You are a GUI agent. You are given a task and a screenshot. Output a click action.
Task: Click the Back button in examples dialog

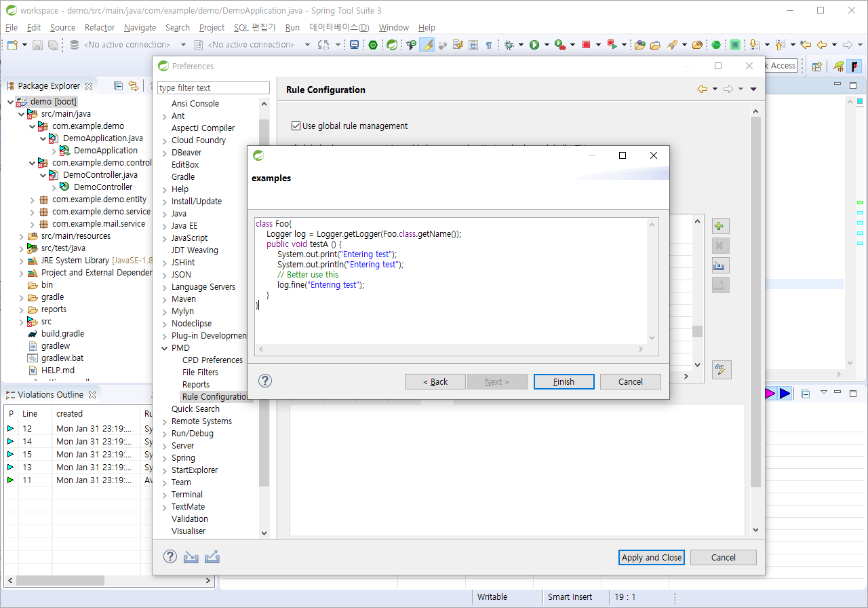coord(435,381)
